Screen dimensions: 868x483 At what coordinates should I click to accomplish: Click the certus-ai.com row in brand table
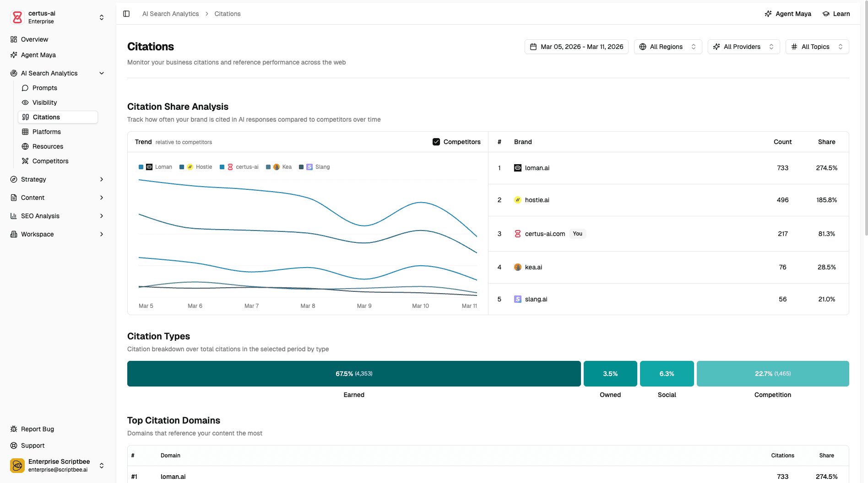[668, 234]
